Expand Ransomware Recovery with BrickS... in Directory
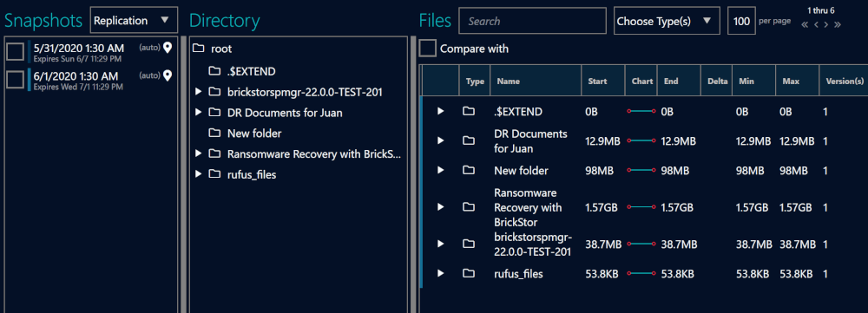Viewport: 868px width, 313px height. [198, 153]
